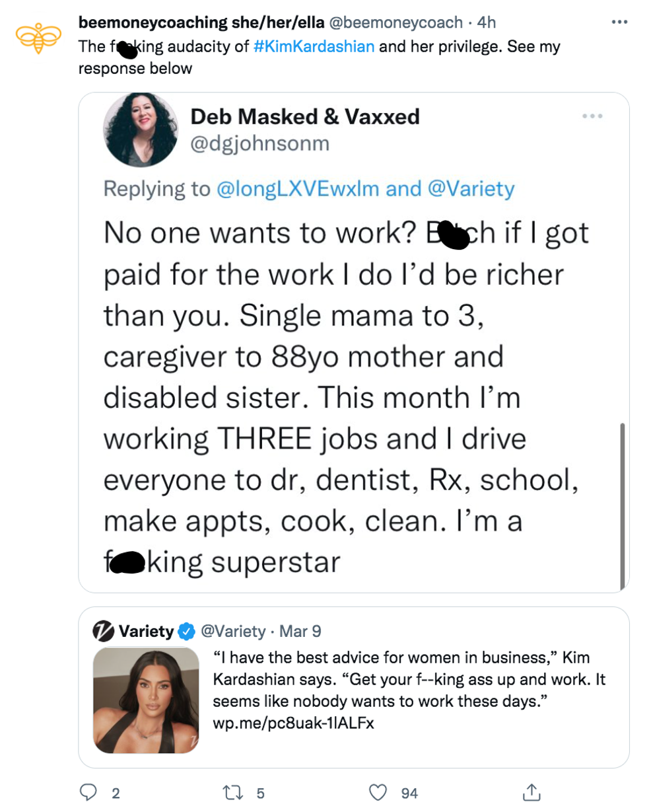
Task: Click the Variety logo avatar
Action: pos(104,631)
